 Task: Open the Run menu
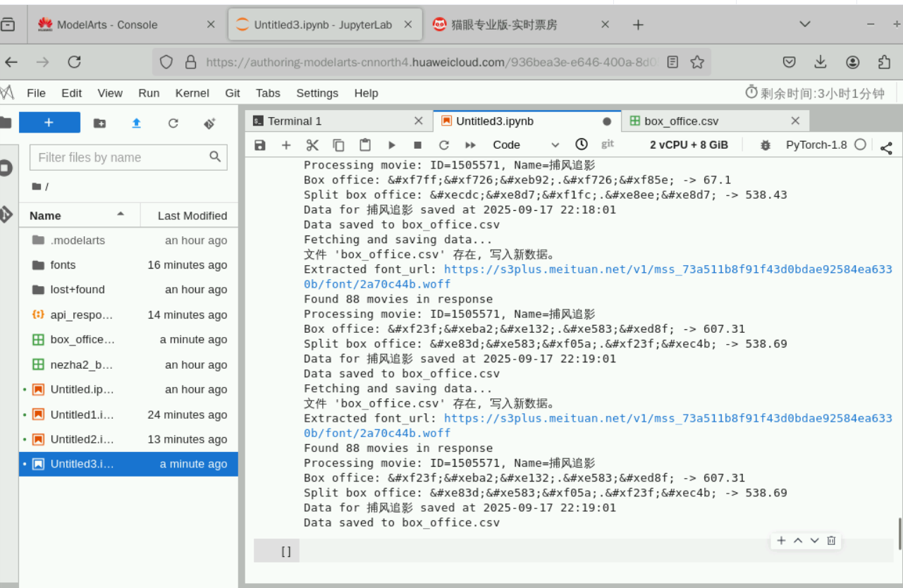(149, 93)
